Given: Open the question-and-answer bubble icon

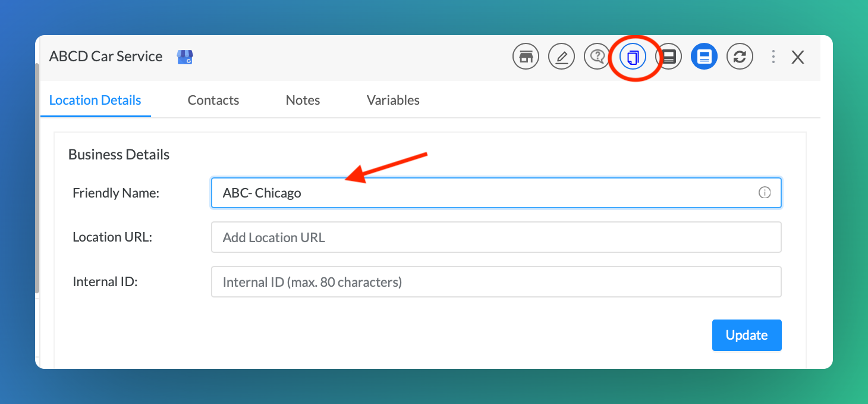Looking at the screenshot, I should (x=597, y=57).
